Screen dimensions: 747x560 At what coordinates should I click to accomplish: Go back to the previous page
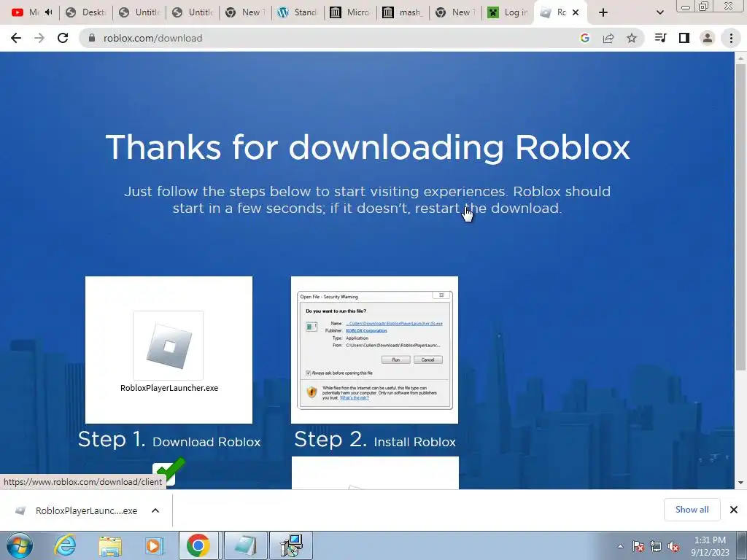pos(16,38)
